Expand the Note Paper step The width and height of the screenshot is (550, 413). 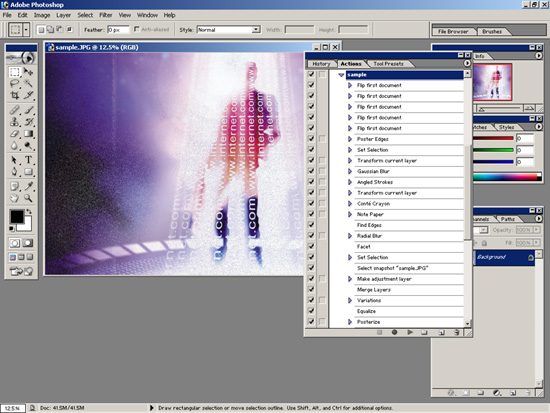coord(350,214)
